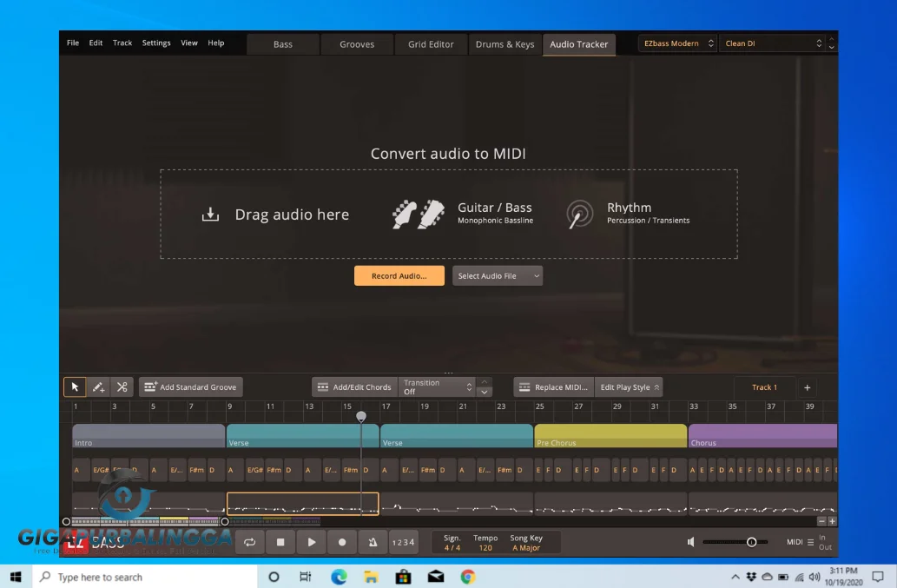The height and width of the screenshot is (588, 897).
Task: Toggle loop playback
Action: click(249, 542)
